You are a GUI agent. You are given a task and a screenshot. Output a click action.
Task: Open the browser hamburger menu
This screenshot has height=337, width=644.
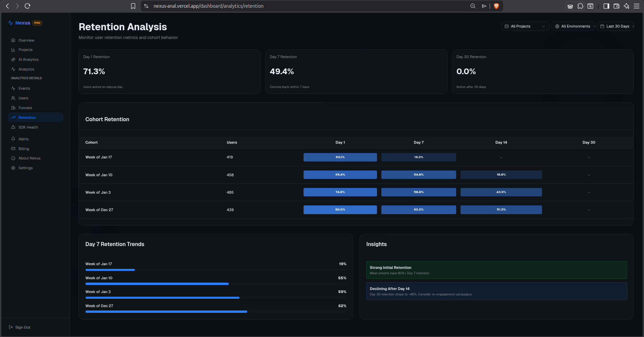point(636,6)
